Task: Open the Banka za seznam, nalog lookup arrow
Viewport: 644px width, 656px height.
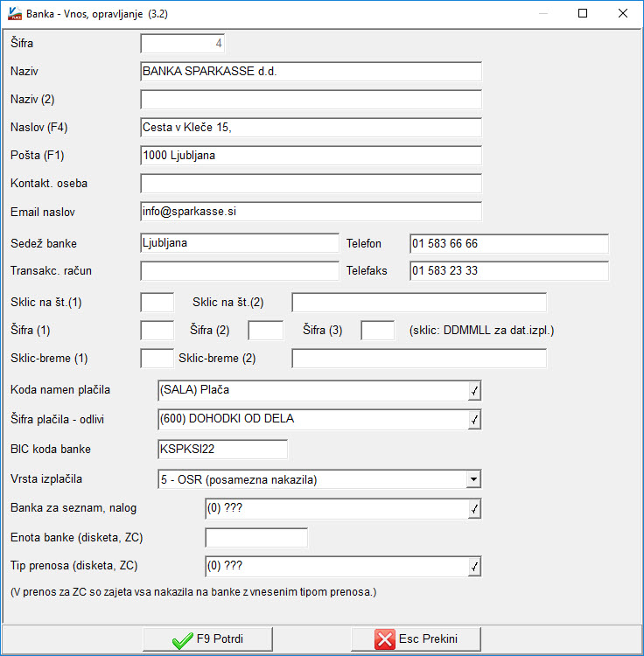Action: click(x=474, y=509)
